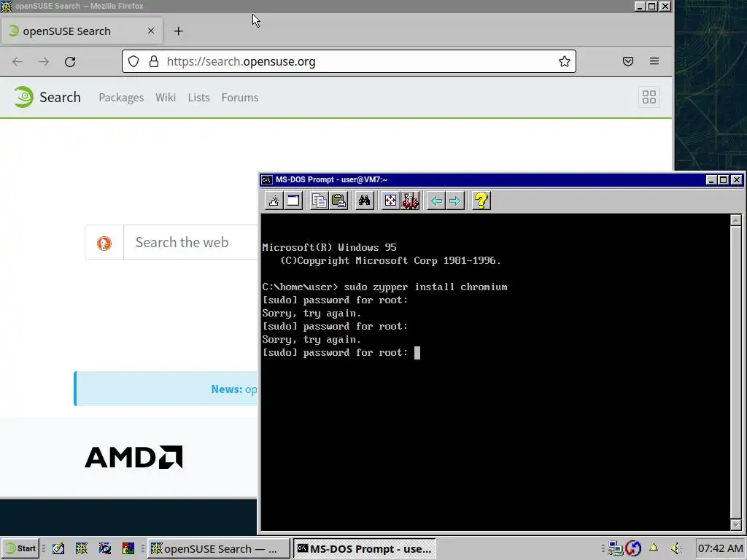Image resolution: width=747 pixels, height=560 pixels.
Task: Click the 'sudo zypper install chromium' command line
Action: click(x=425, y=287)
